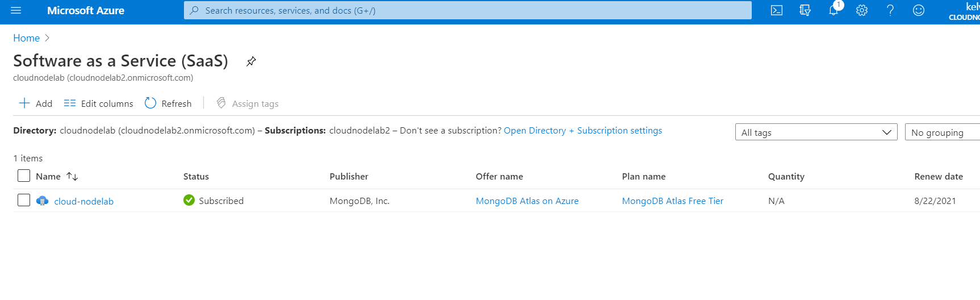Image resolution: width=980 pixels, height=300 pixels.
Task: Open the cloud-nodelab resource link
Action: coord(83,201)
